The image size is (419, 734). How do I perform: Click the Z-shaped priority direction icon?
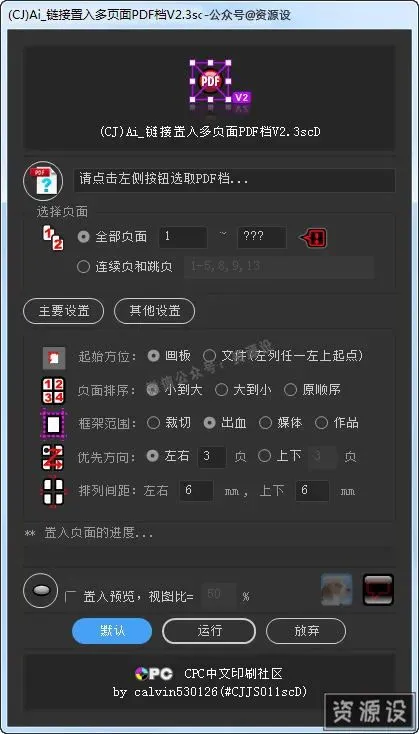[53, 457]
